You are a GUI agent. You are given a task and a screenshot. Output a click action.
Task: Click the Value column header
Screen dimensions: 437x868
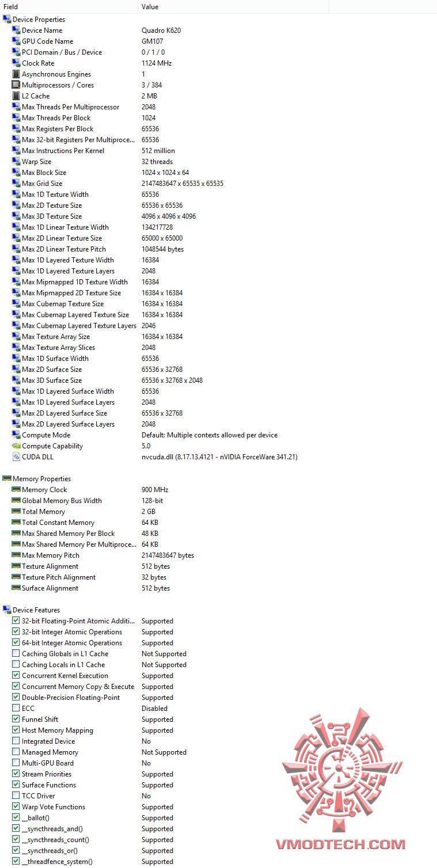click(234, 7)
